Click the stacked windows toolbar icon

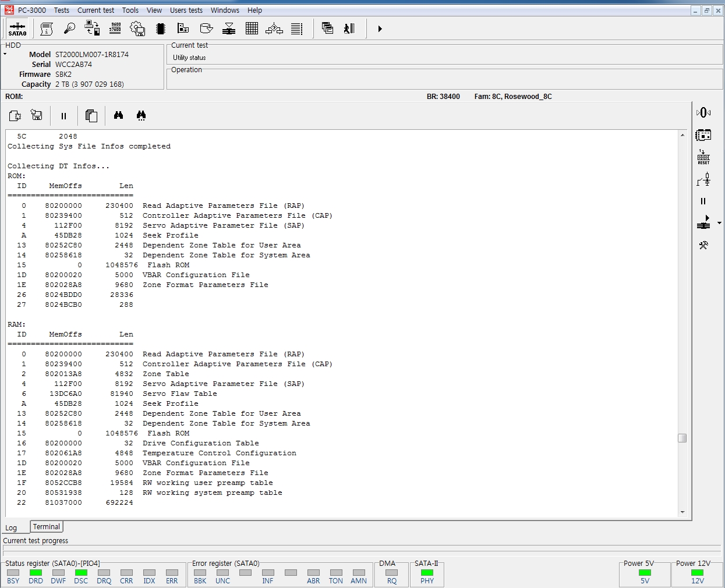[327, 29]
